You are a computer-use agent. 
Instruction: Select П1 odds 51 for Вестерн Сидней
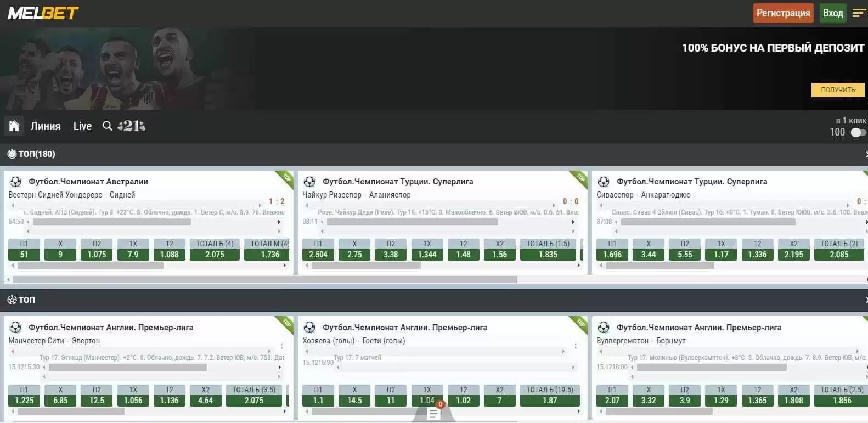coord(24,255)
